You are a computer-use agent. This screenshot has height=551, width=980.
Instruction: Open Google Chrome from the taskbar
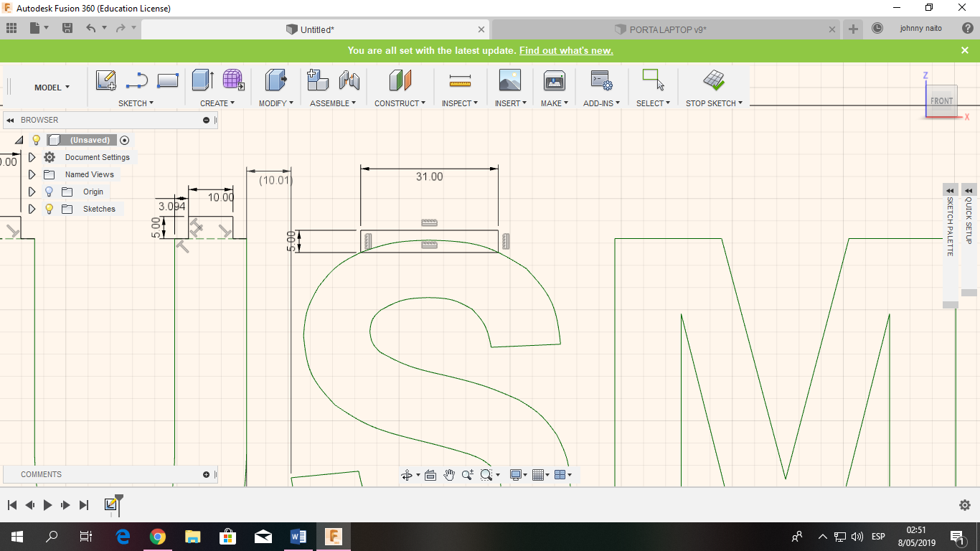[x=158, y=536]
